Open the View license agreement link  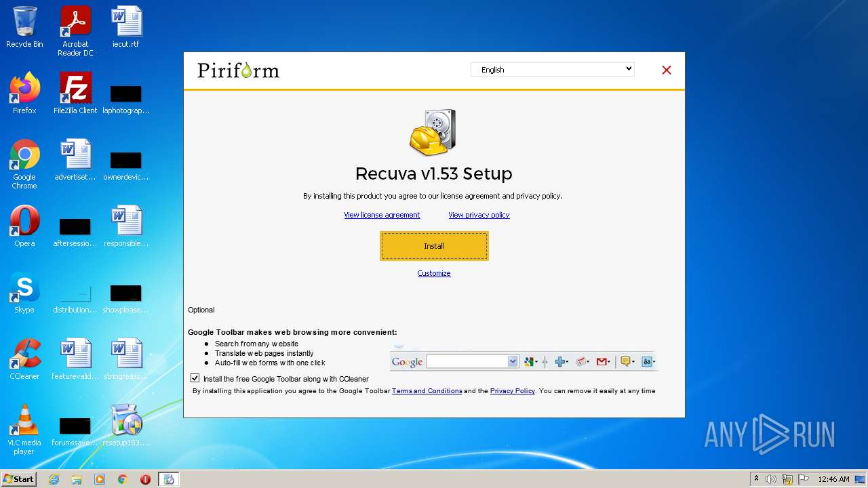[382, 215]
